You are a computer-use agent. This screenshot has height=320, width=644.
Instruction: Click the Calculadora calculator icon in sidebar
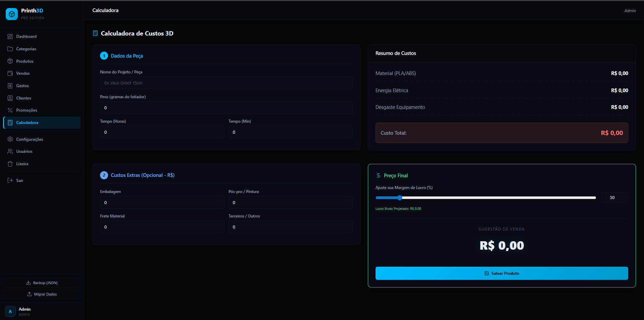coord(10,123)
